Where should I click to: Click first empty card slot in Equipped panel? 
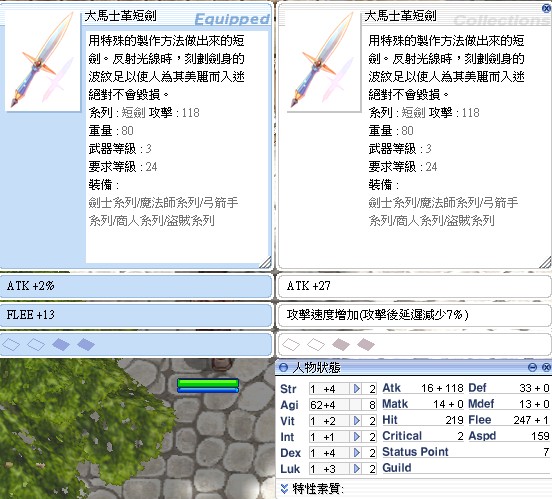11,344
